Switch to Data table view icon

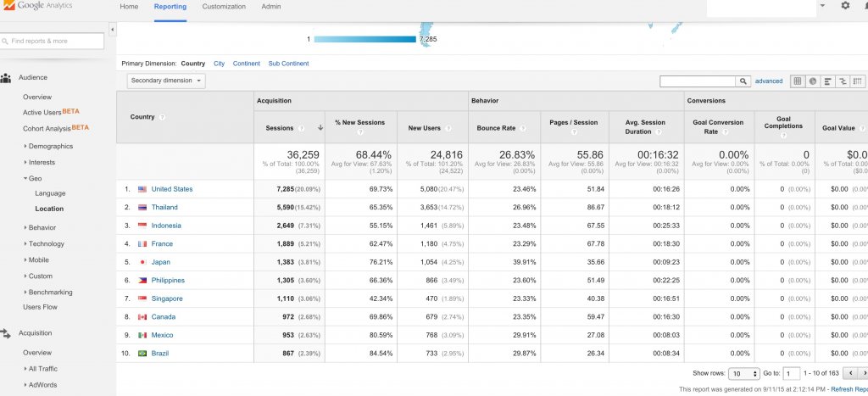[x=797, y=81]
